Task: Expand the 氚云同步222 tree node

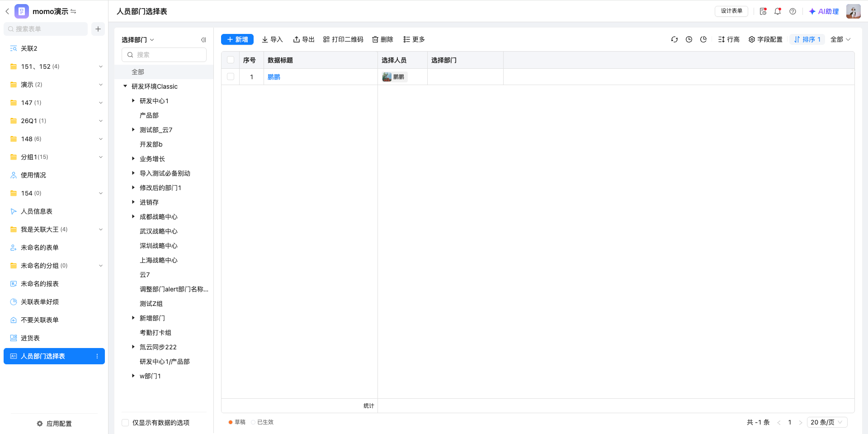Action: point(133,347)
